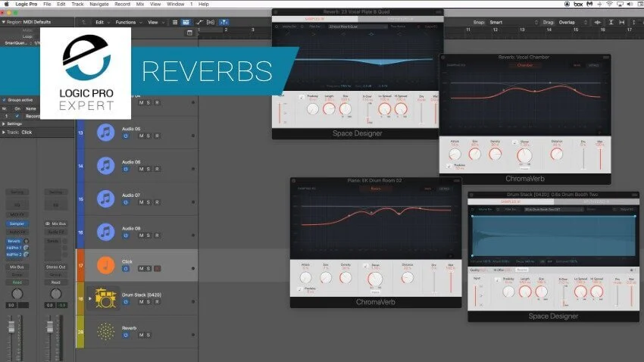Image resolution: width=644 pixels, height=362 pixels.
Task: Click the horizontal auto zoom icon
Action: (x=622, y=22)
